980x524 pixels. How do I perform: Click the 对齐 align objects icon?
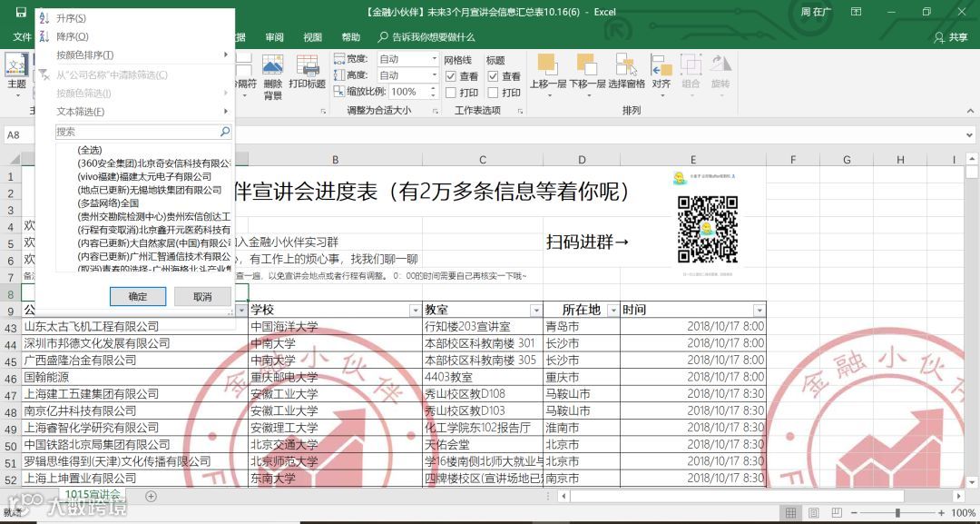click(661, 65)
